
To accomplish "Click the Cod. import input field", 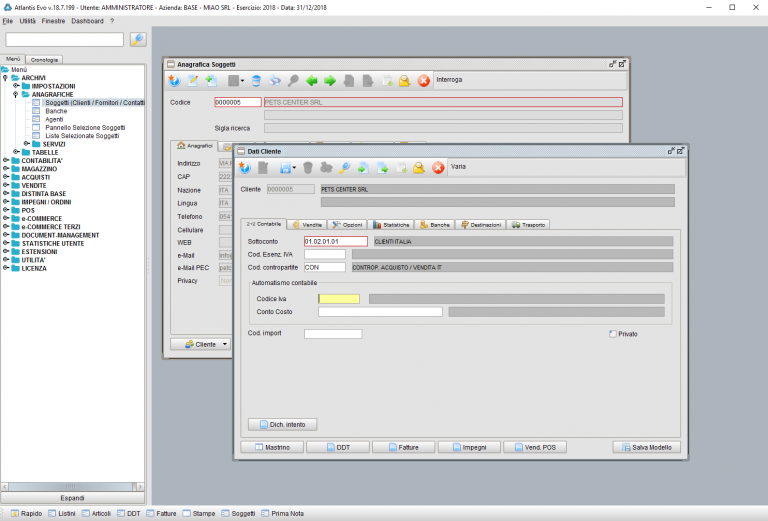I will pos(333,334).
